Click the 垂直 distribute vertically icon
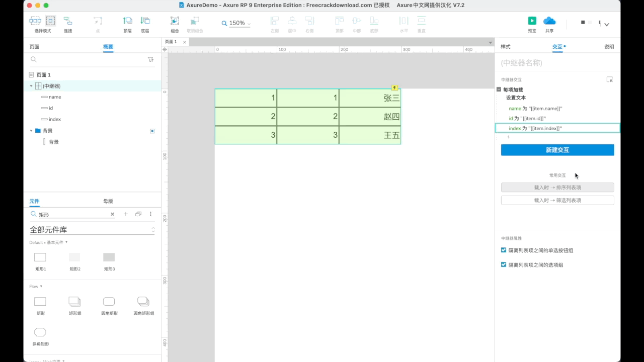The height and width of the screenshot is (362, 644). tap(422, 21)
